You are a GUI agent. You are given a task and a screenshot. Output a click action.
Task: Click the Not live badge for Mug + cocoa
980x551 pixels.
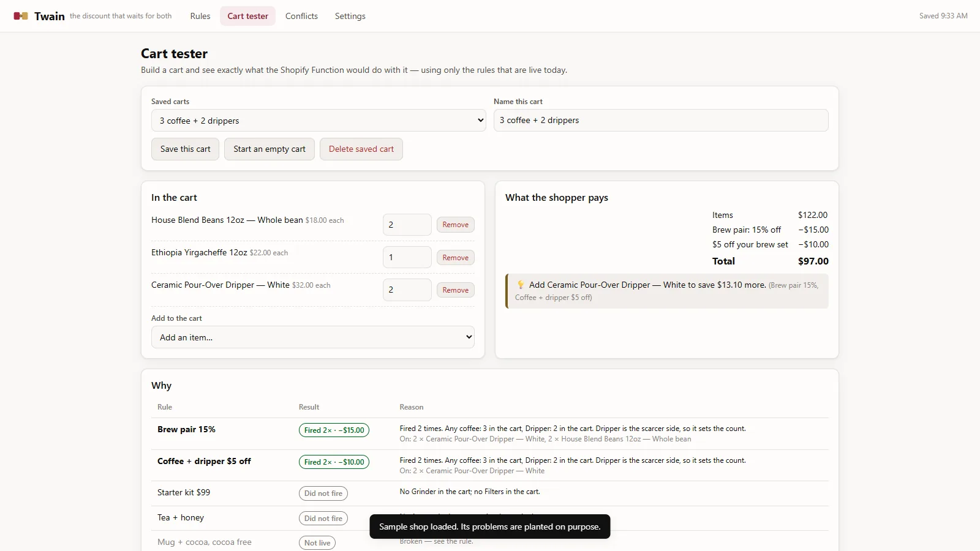tap(317, 543)
